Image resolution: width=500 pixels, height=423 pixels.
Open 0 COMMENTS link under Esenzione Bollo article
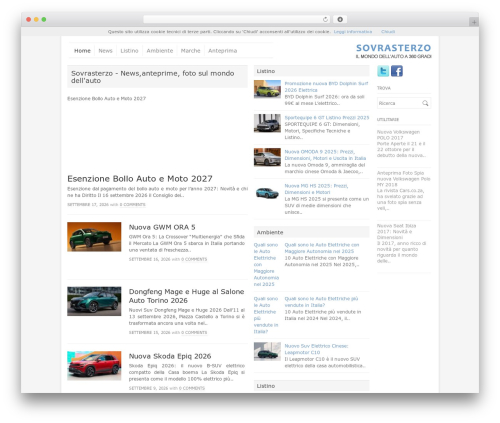click(x=132, y=205)
